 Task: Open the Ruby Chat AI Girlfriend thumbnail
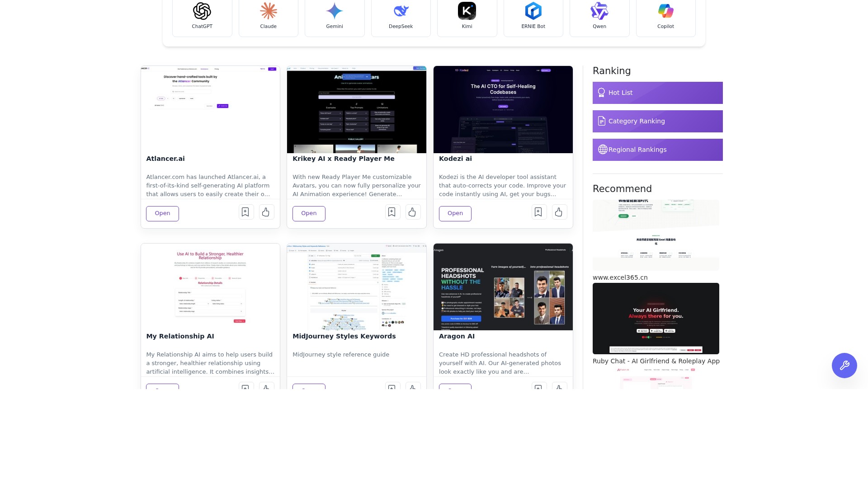(x=656, y=319)
